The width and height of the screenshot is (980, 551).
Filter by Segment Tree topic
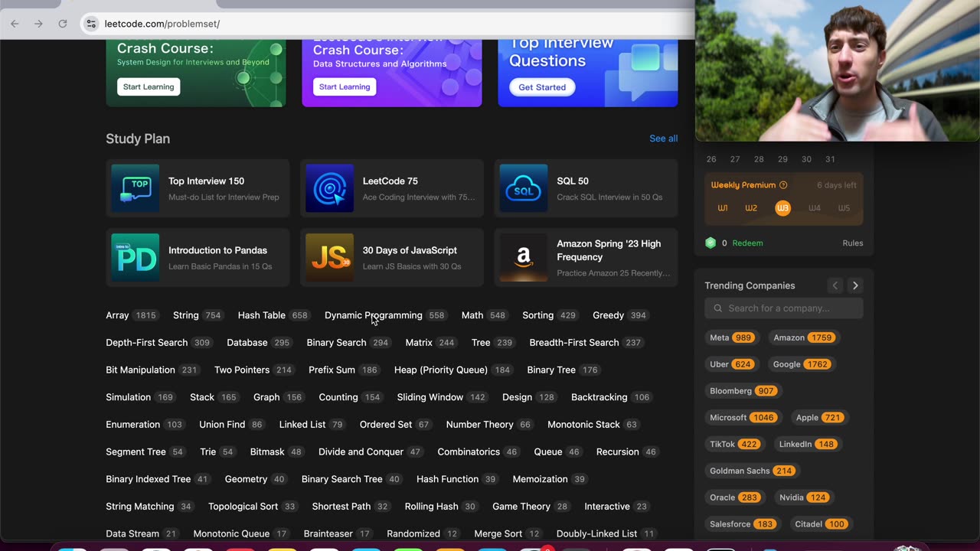(145, 452)
